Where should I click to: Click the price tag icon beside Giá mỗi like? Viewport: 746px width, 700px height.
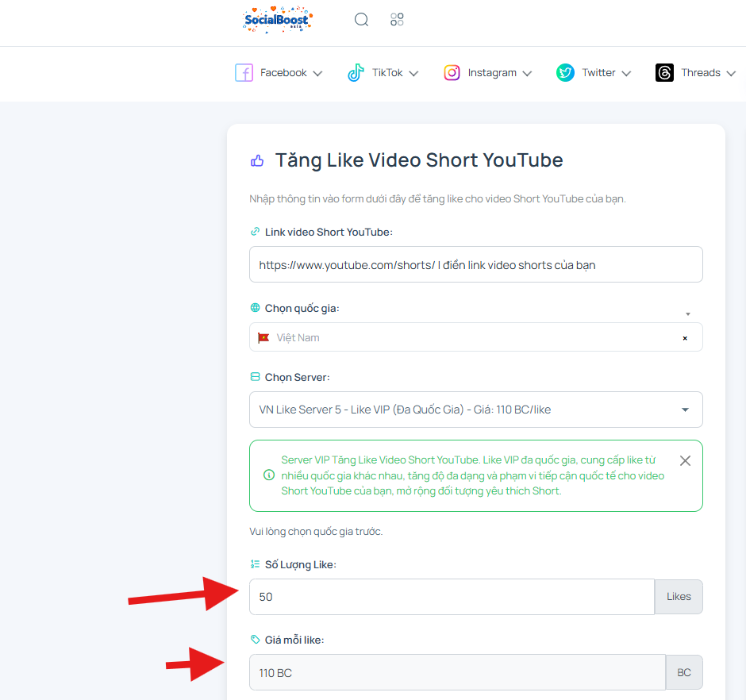click(x=255, y=640)
